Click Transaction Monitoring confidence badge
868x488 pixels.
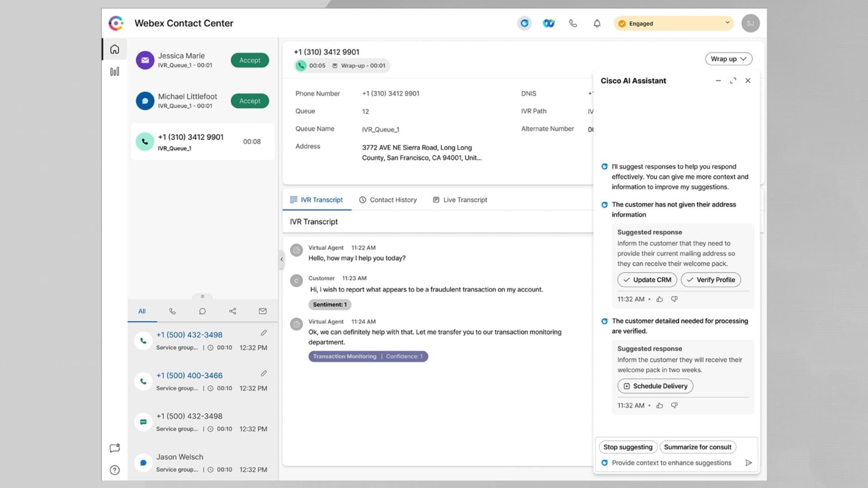[x=368, y=357]
